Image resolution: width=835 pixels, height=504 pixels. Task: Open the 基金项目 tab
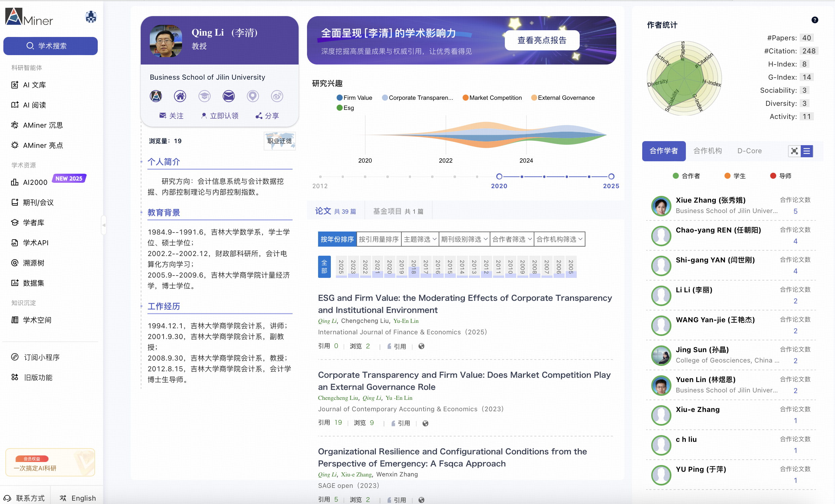398,211
